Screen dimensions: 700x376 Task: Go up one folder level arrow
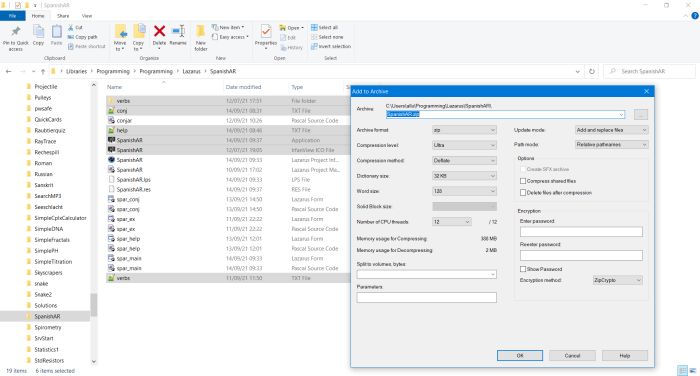[x=43, y=71]
